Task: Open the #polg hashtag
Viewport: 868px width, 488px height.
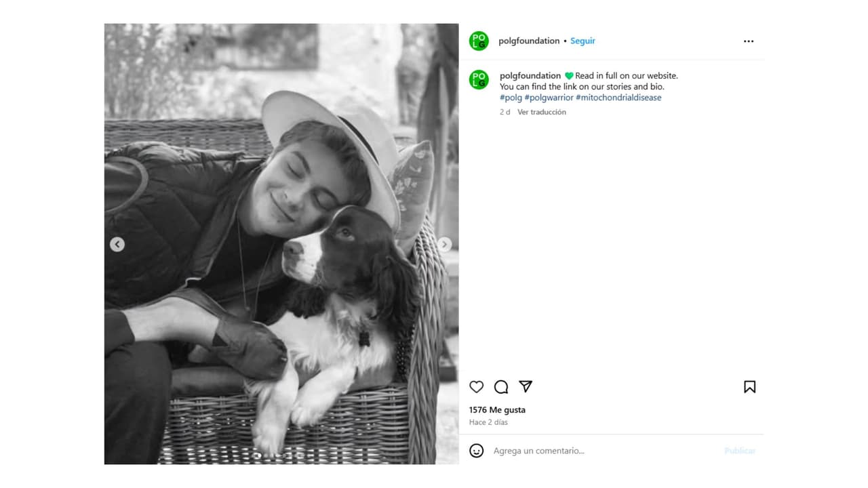Action: pos(511,98)
